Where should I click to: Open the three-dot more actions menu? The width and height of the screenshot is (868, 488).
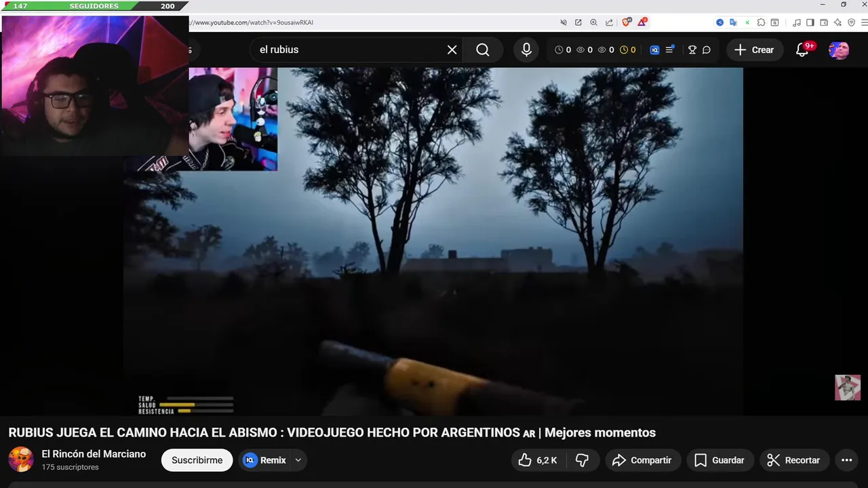846,460
